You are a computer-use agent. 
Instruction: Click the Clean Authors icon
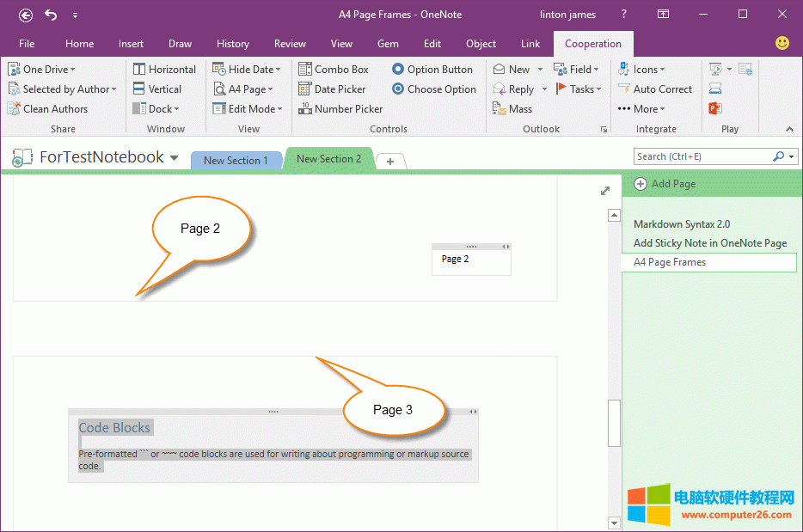[15, 109]
